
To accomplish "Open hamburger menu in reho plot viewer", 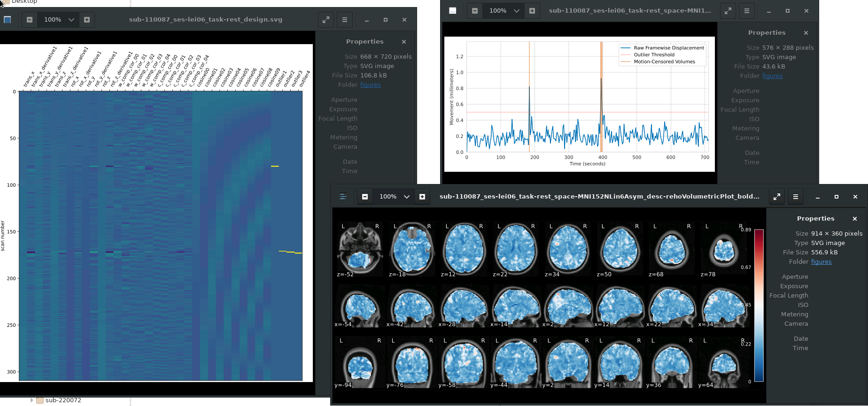I will [796, 197].
